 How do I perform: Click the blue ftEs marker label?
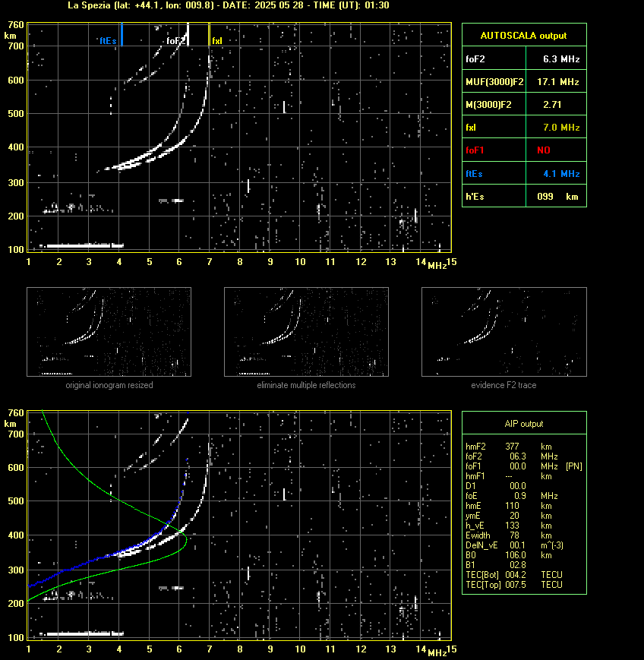pos(108,41)
